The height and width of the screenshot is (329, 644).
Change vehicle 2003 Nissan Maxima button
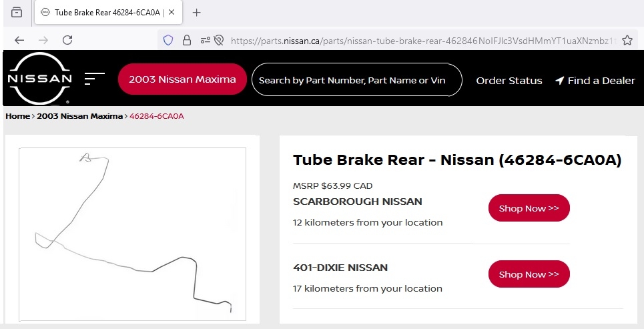click(182, 79)
